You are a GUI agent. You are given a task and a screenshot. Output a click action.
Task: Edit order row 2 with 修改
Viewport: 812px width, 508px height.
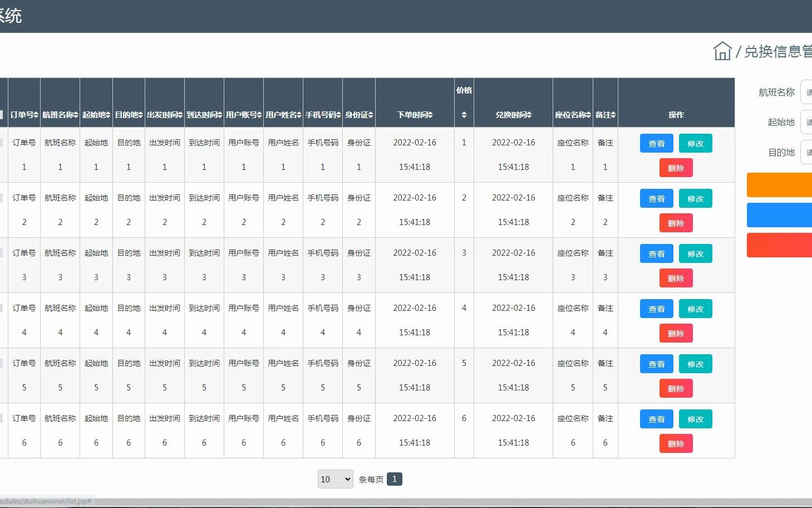[x=696, y=198]
